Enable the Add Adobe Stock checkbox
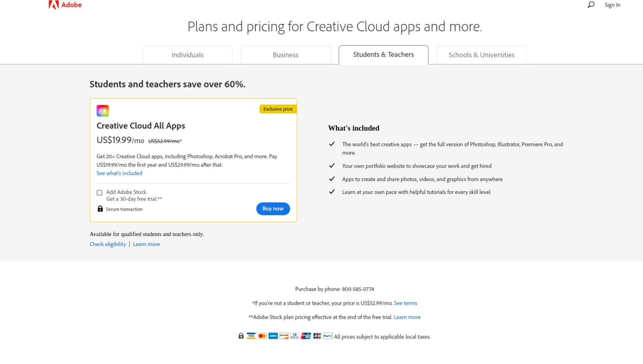Image resolution: width=643 pixels, height=364 pixels. (x=100, y=193)
